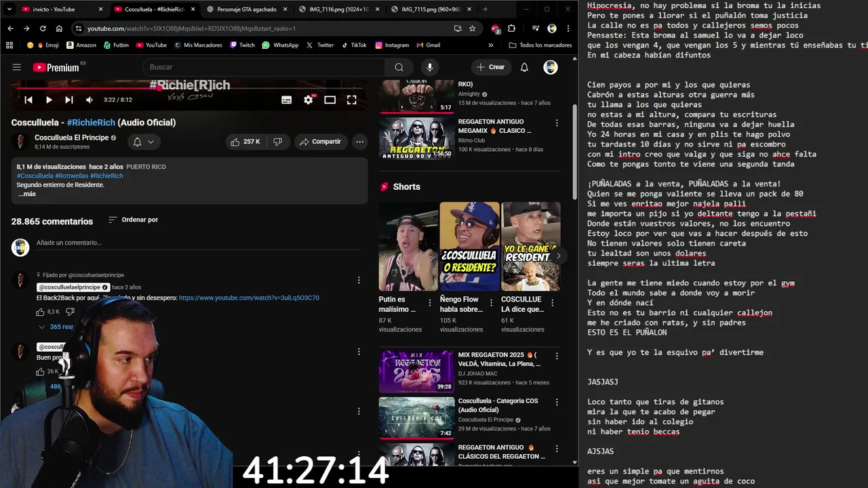Like the video with 257 K likes
868x488 pixels.
pyautogui.click(x=245, y=142)
